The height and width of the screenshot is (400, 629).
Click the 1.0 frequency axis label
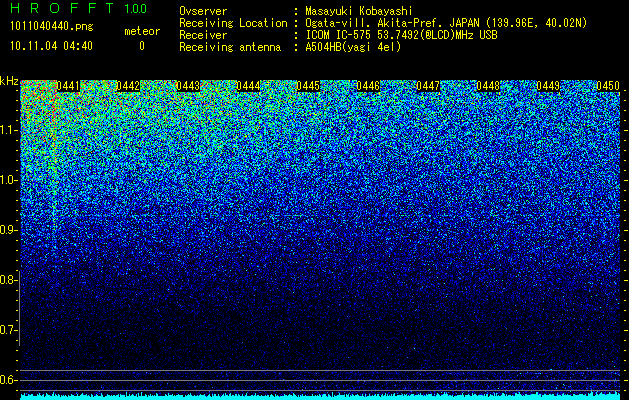pyautogui.click(x=9, y=181)
